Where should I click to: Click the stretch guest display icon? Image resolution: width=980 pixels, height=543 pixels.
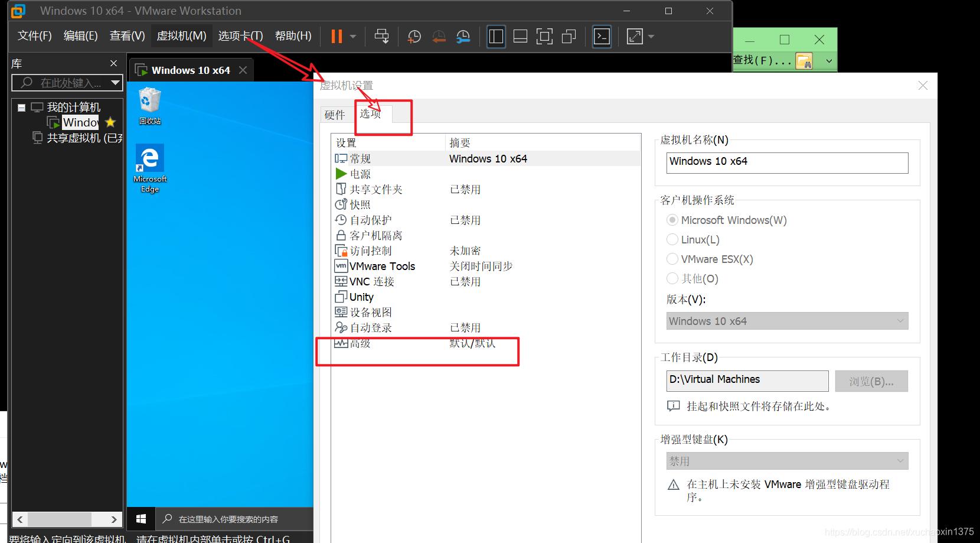[x=635, y=37]
